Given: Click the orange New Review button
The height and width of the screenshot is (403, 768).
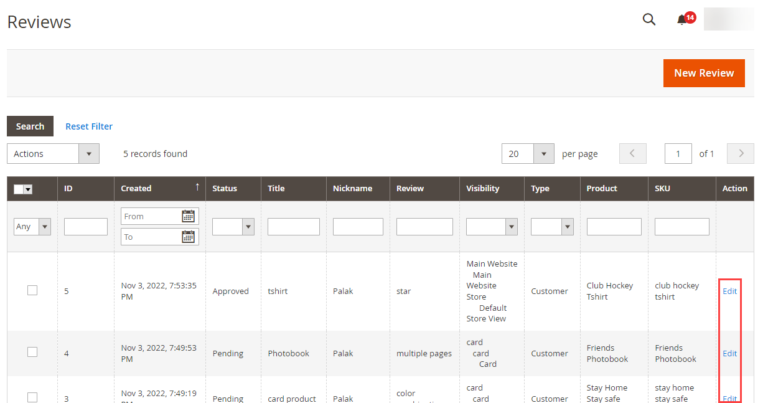Looking at the screenshot, I should pyautogui.click(x=704, y=73).
